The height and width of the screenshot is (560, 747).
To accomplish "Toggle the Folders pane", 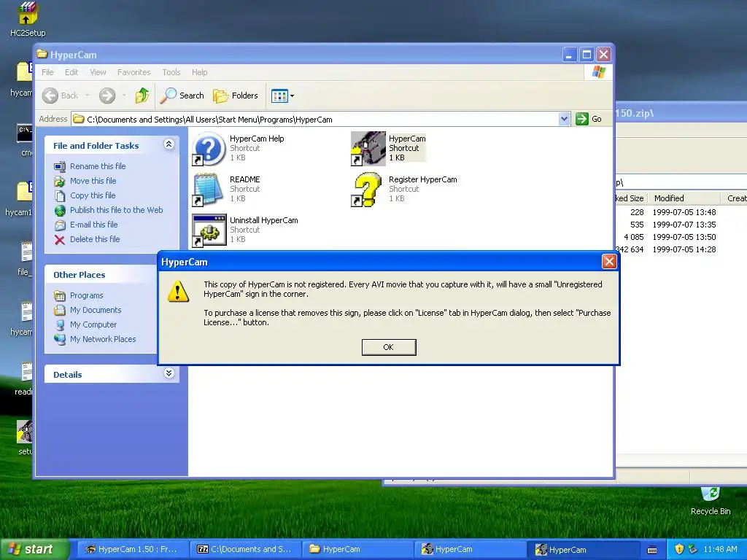I will (x=236, y=96).
